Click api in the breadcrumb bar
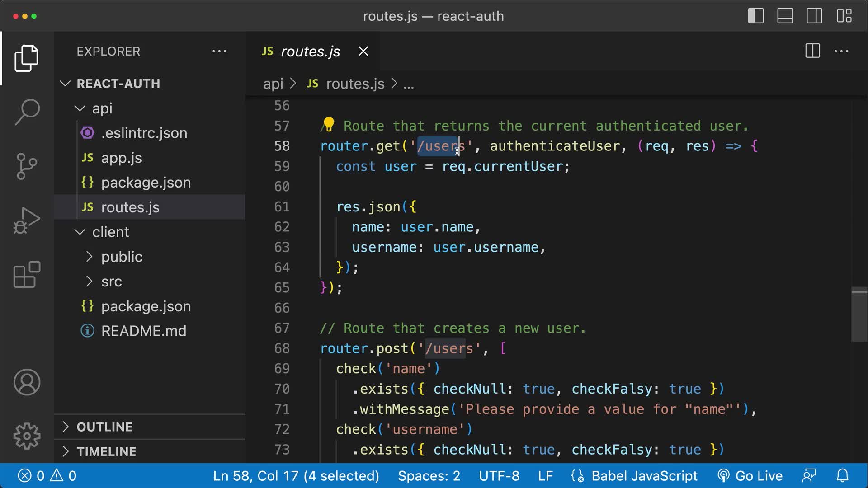Viewport: 868px width, 488px height. click(273, 84)
